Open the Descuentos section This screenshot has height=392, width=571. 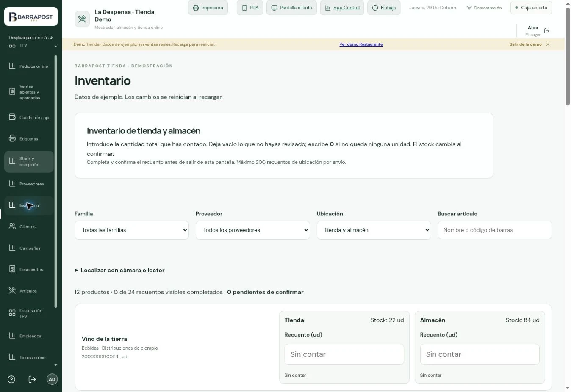click(x=29, y=269)
